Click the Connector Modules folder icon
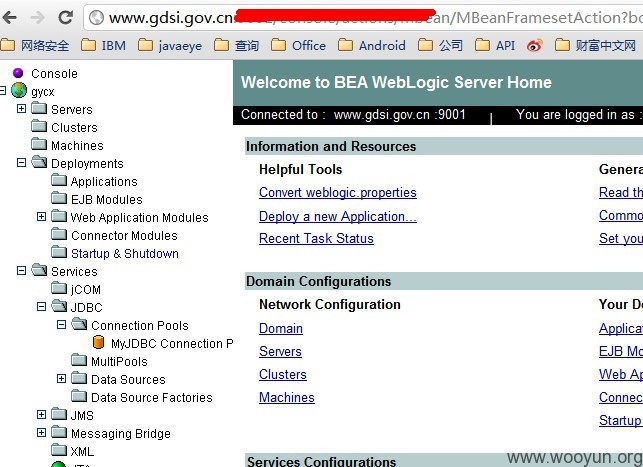This screenshot has width=643, height=467. click(x=59, y=234)
